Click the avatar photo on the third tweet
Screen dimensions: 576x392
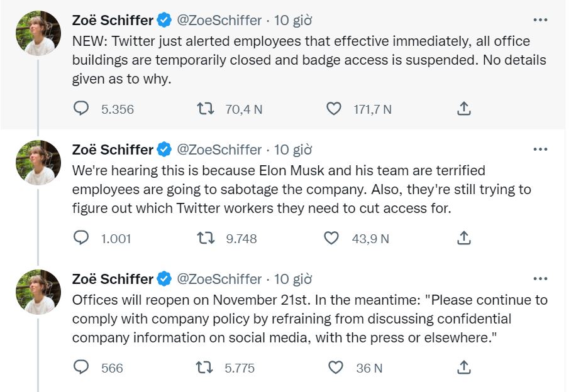tap(38, 292)
